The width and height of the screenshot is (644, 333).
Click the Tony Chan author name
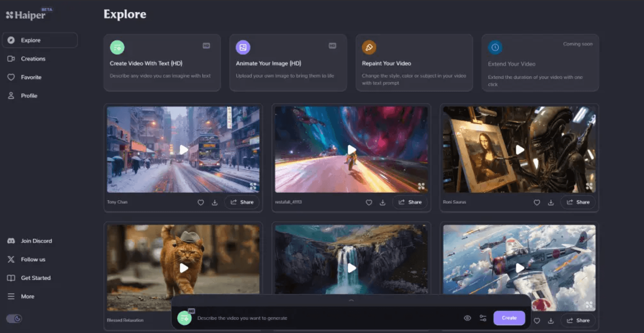coord(117,202)
